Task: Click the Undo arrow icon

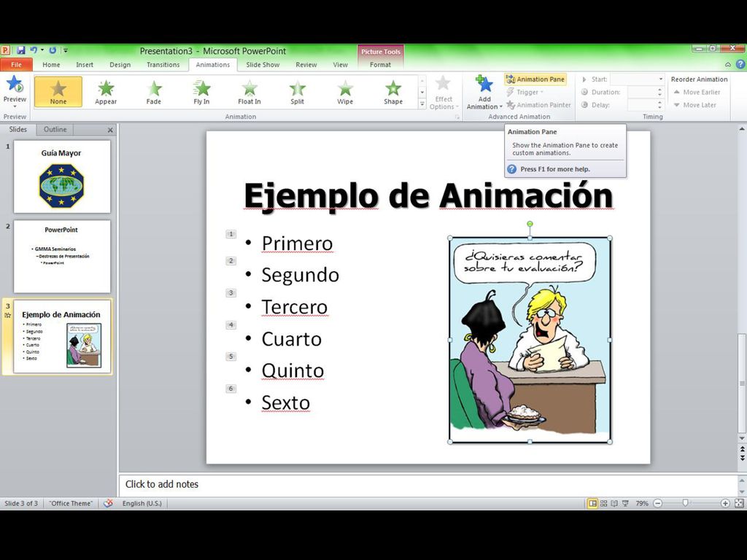Action: coord(34,50)
